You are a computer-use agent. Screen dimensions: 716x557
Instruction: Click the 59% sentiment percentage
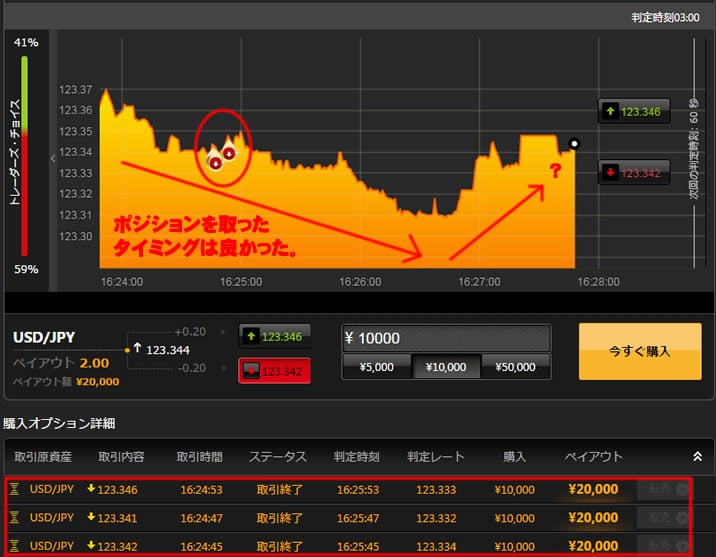pyautogui.click(x=26, y=269)
